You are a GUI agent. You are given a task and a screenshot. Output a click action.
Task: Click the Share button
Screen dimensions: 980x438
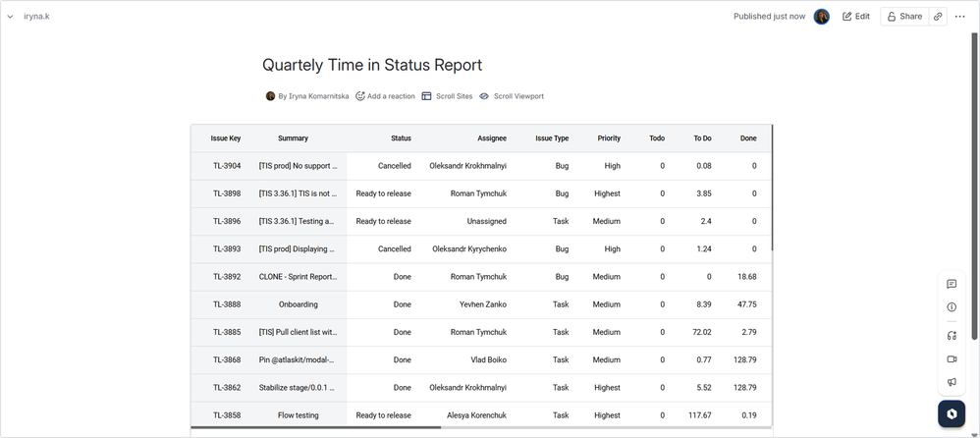coord(903,17)
